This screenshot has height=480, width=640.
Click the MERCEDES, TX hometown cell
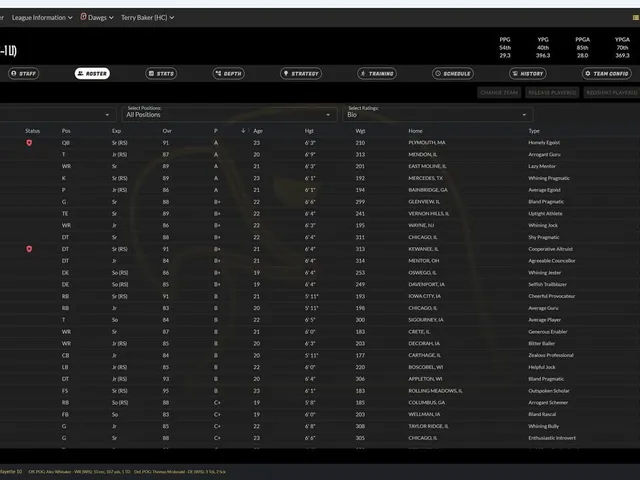(x=425, y=178)
